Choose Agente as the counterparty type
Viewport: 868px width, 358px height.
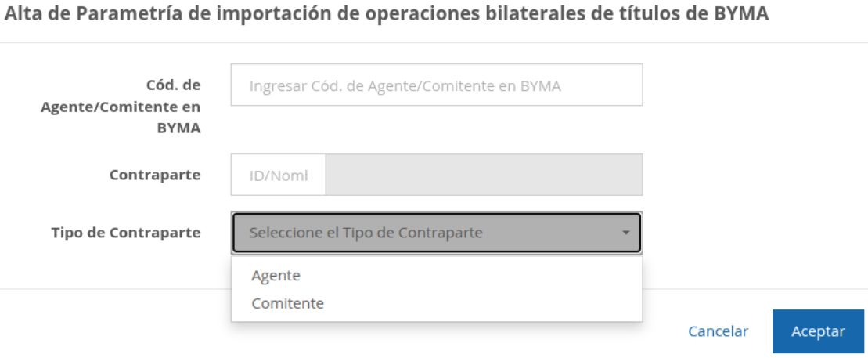[276, 276]
